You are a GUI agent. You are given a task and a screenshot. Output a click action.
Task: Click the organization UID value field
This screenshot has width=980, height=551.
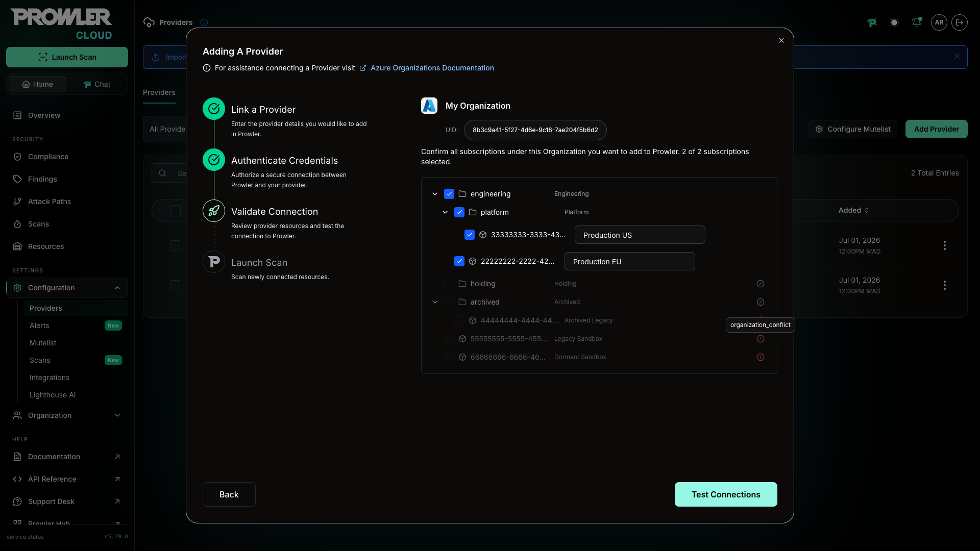click(x=535, y=130)
